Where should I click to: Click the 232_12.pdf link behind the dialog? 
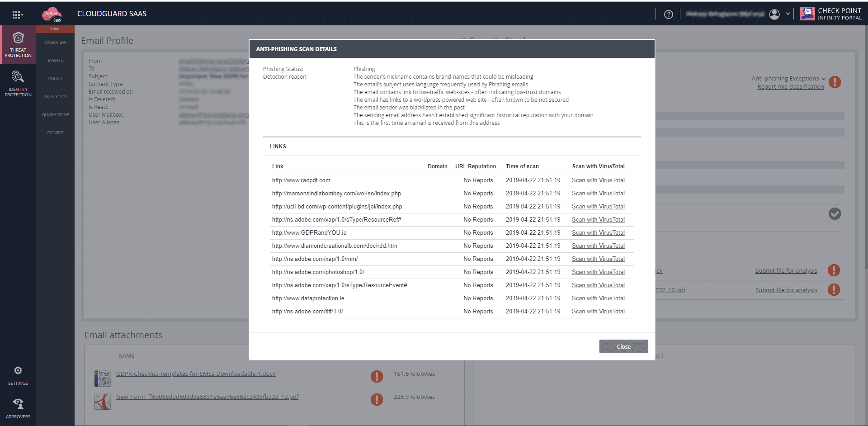click(x=670, y=290)
